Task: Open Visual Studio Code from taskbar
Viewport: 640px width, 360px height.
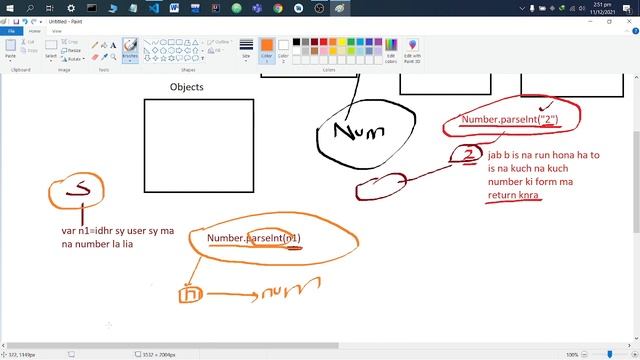Action: 154,8
